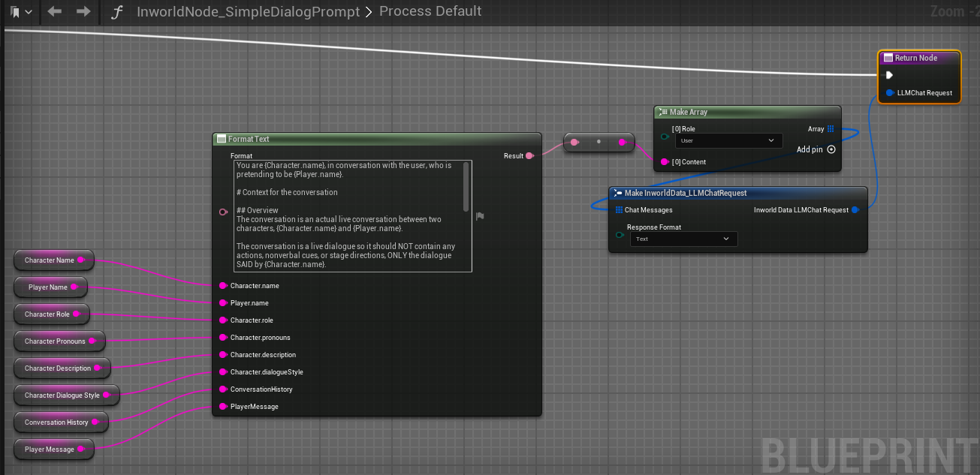Click the Character.dialogueStyle input pin
This screenshot has width=980, height=475.
223,372
